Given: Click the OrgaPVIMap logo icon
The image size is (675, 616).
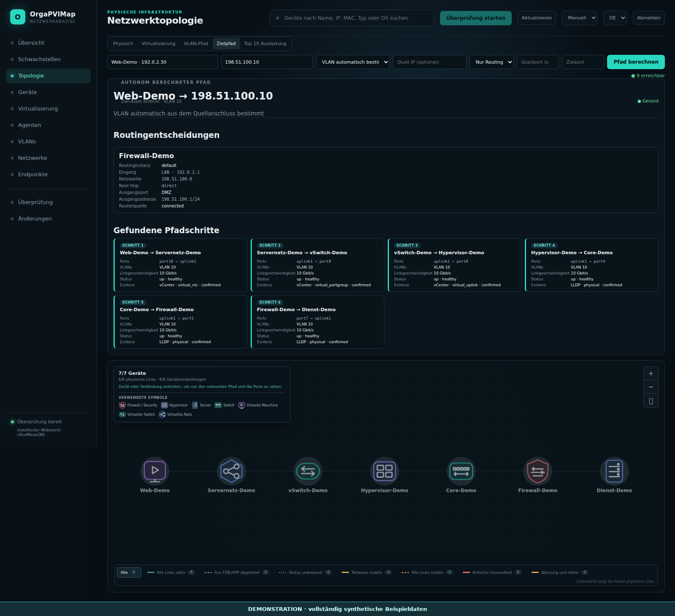Looking at the screenshot, I should pyautogui.click(x=18, y=17).
